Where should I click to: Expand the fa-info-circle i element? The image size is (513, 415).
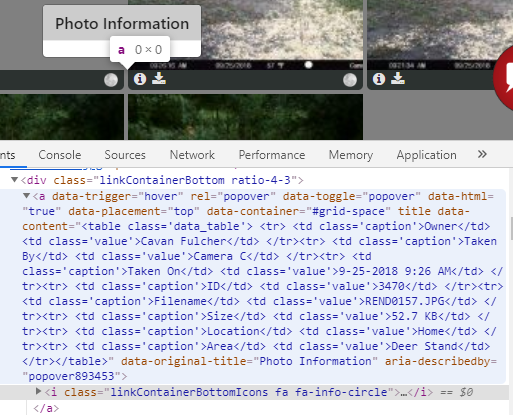39,391
